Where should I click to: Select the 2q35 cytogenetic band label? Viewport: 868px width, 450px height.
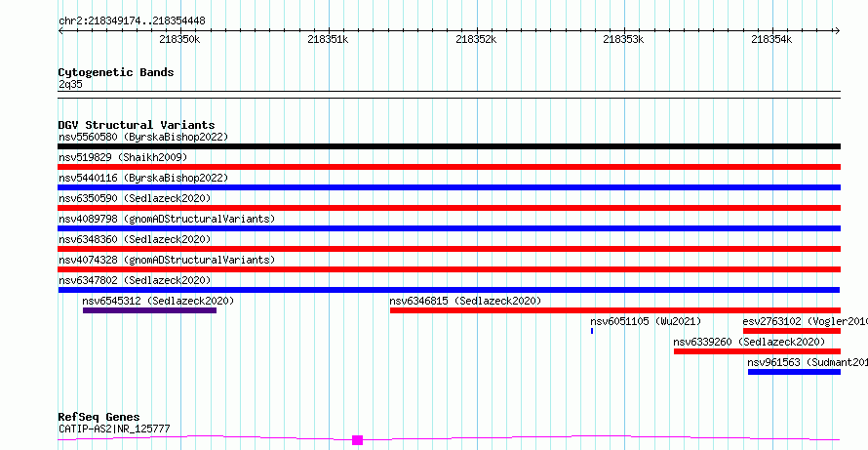(x=70, y=84)
